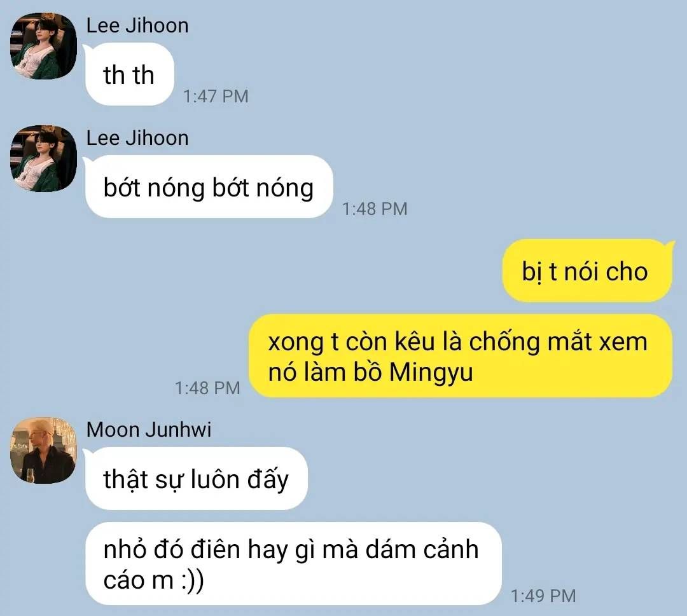Screen dimensions: 687x616
Task: Select the yellow message starting with "xong t còn kêu"
Action: 461,356
